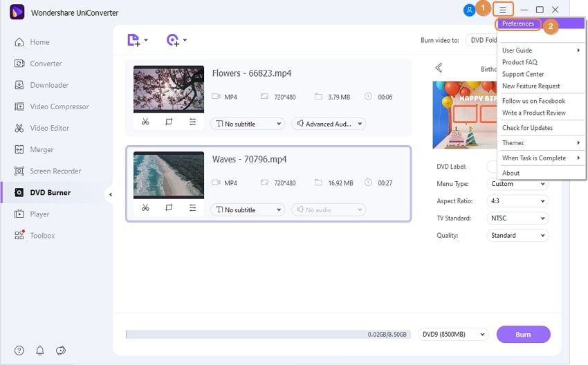Open TV Standard NTSC dropdown
588x365 pixels.
tap(517, 218)
